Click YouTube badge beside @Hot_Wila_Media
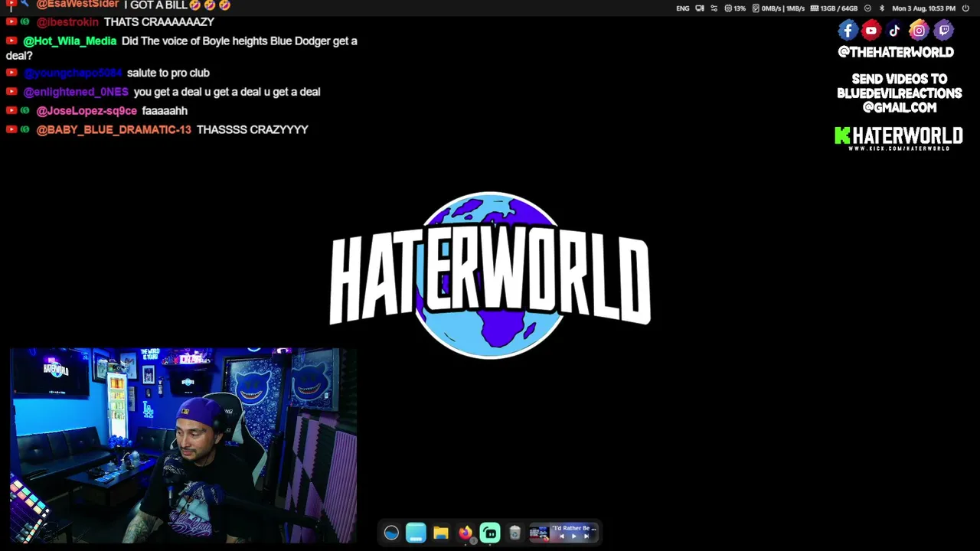 [x=11, y=41]
